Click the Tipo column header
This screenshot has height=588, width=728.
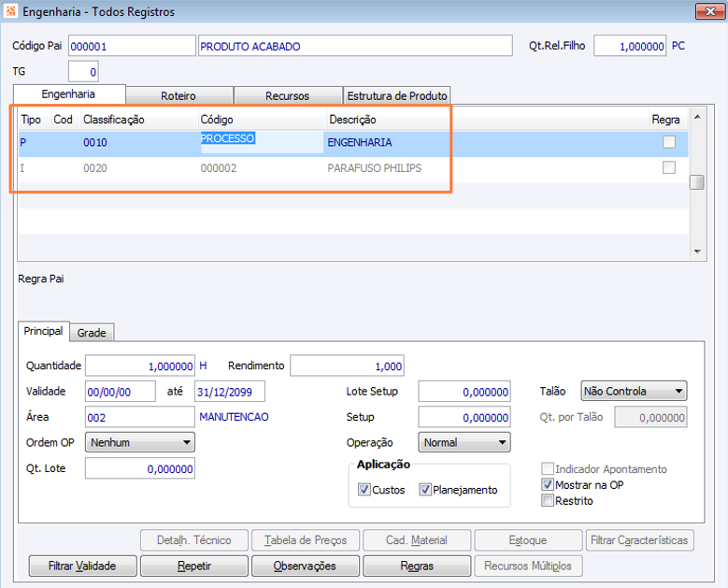[x=31, y=120]
